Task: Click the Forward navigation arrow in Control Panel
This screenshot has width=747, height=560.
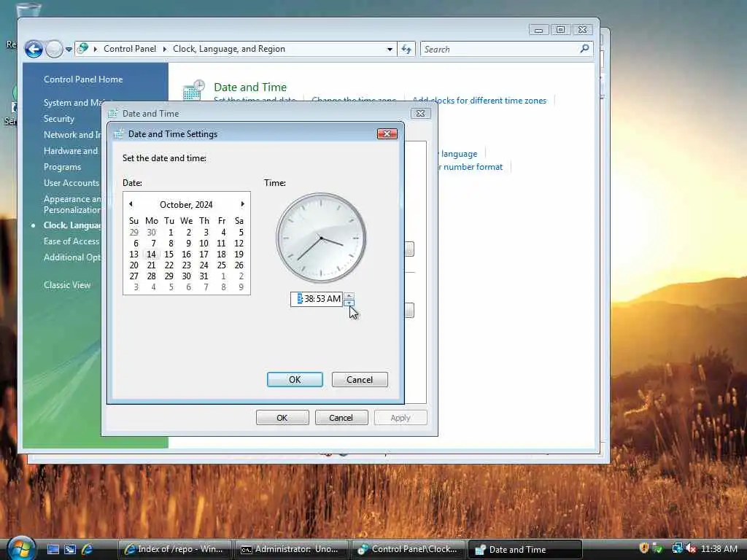Action: click(x=54, y=49)
